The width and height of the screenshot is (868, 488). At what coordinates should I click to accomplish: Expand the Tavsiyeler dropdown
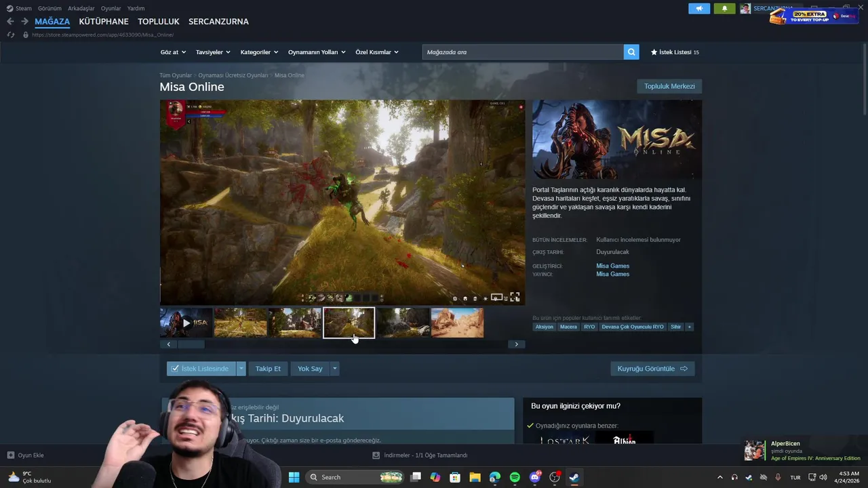click(213, 52)
